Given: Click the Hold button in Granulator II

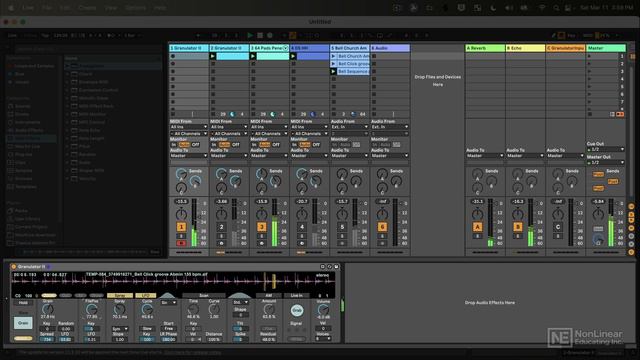Looking at the screenshot, I should click(23, 303).
